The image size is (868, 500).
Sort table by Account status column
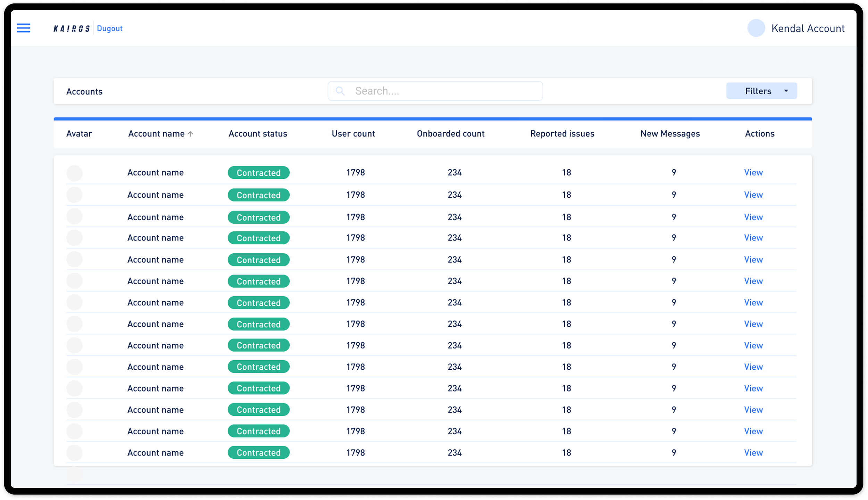[258, 134]
